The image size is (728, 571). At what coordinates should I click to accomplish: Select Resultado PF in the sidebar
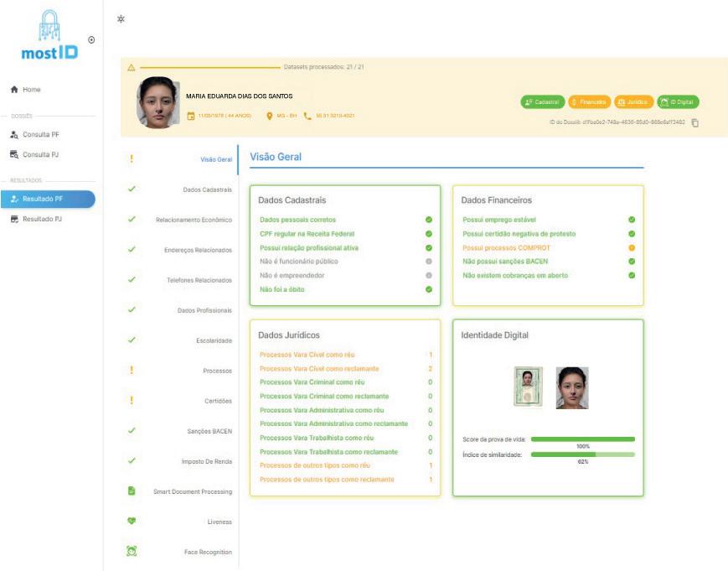48,199
